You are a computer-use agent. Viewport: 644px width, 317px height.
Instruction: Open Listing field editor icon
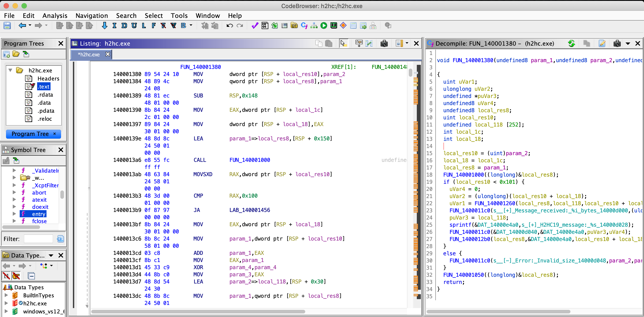coord(359,44)
